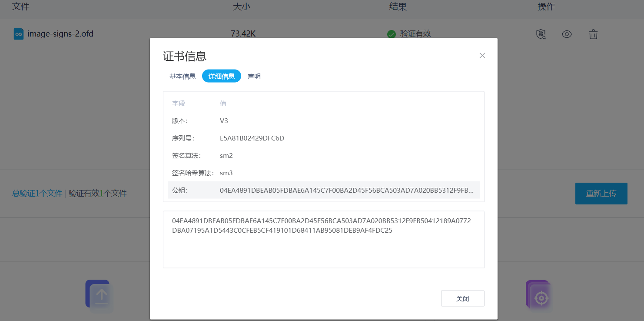
Task: Switch to the 基本信息 tab
Action: pyautogui.click(x=182, y=77)
